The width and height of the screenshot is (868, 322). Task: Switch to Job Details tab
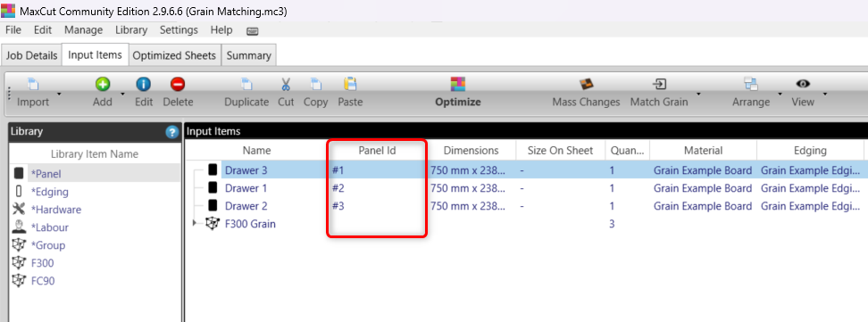pos(31,55)
